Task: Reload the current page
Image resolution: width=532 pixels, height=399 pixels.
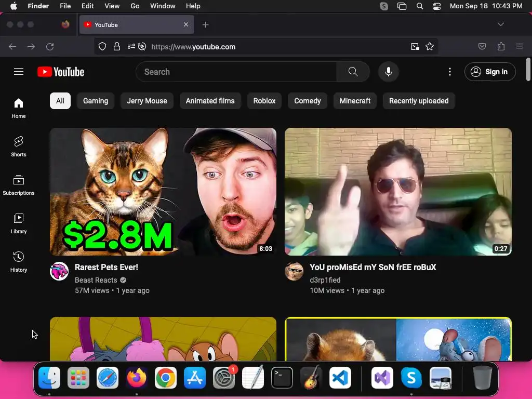Action: coord(50,46)
